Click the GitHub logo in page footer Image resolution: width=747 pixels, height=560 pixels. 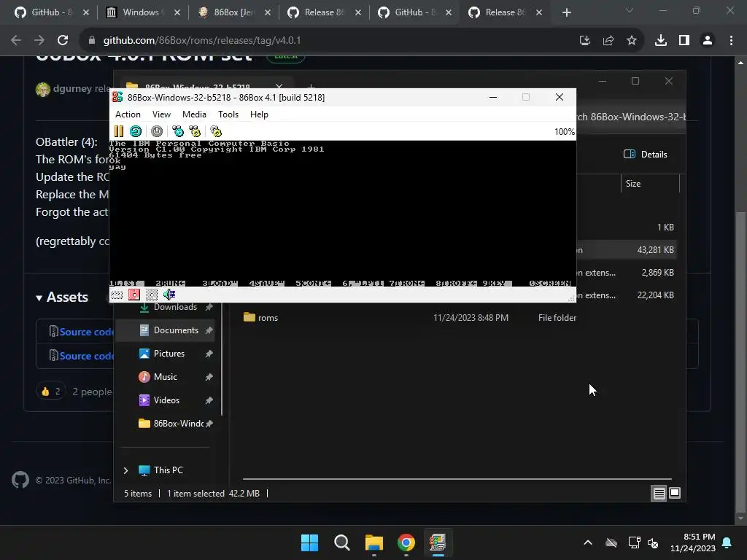(20, 480)
